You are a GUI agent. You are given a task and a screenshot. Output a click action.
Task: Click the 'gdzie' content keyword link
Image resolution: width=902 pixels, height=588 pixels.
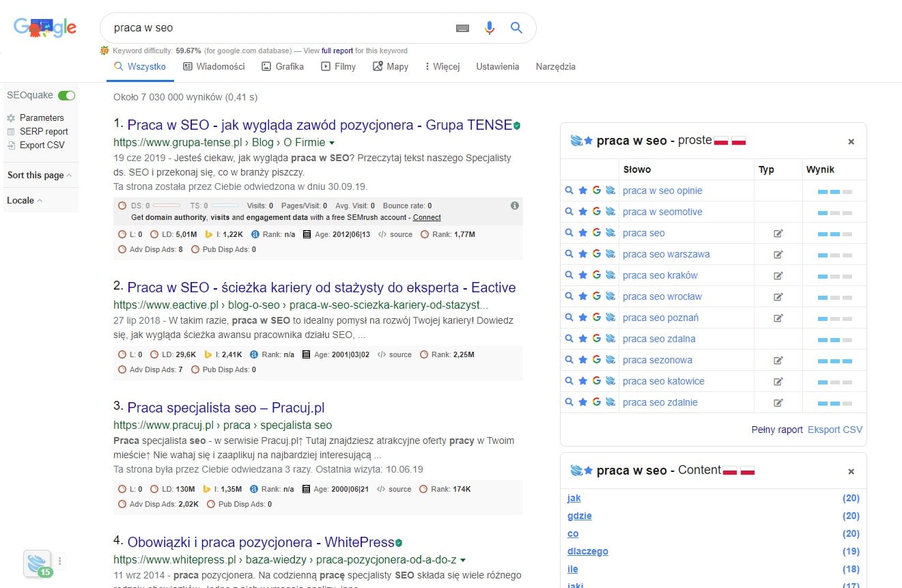point(580,516)
